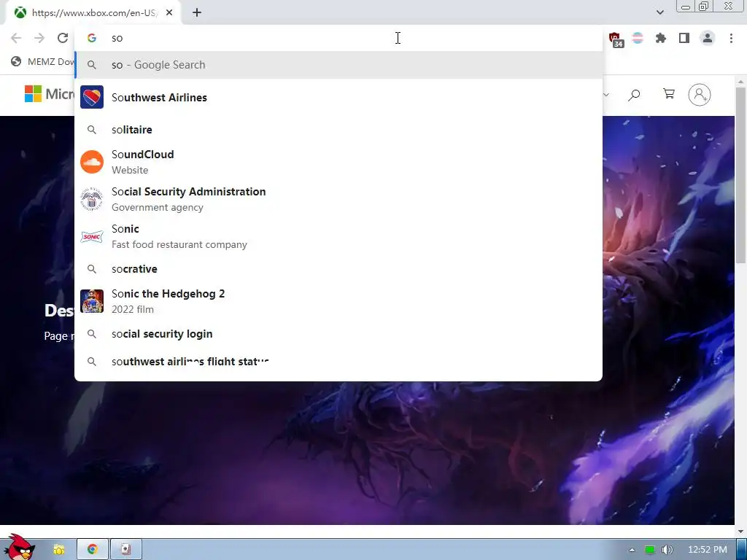This screenshot has height=560, width=747.
Task: Click the address bar containing "so"
Action: point(338,38)
